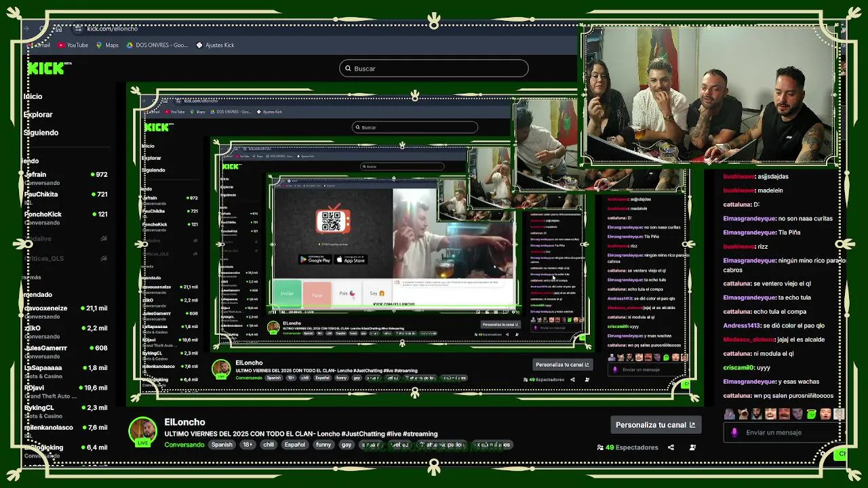
Task: Click the webcam overlay with four people
Action: (x=709, y=95)
